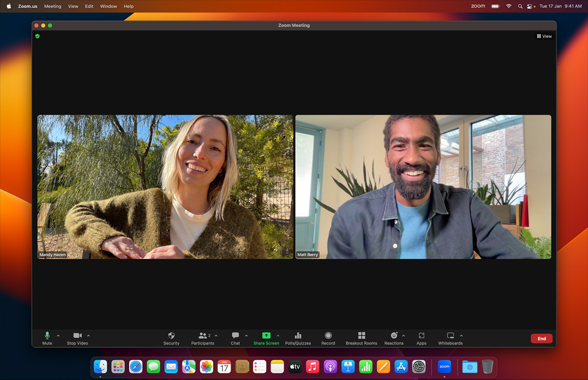Screen dimensions: 588x380
Task: Expand Share Screen options arrow
Action: (278, 336)
